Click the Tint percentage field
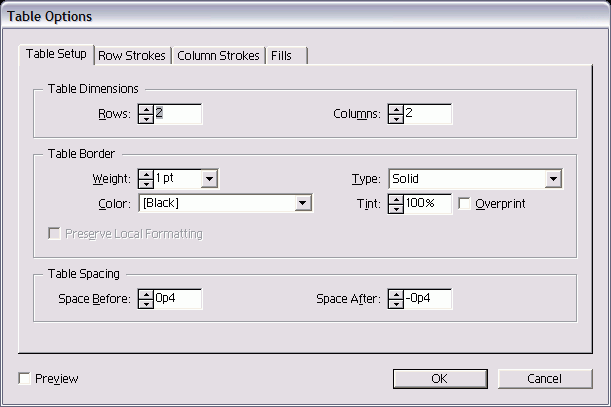 (428, 204)
